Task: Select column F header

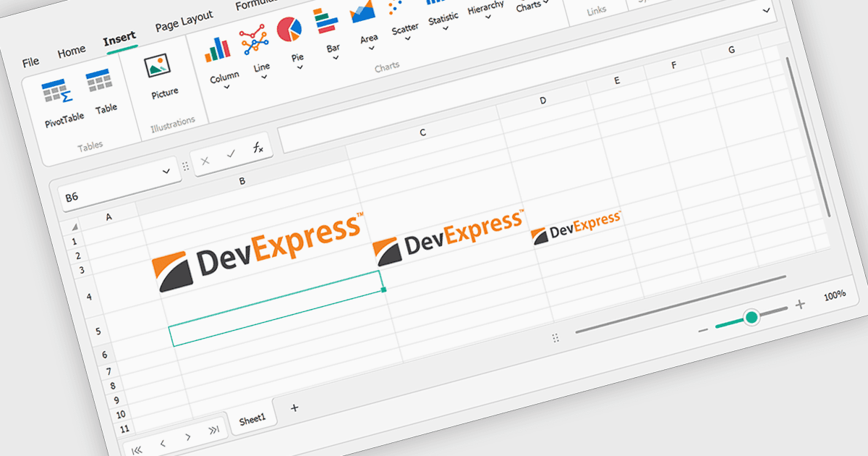Action: (x=674, y=65)
